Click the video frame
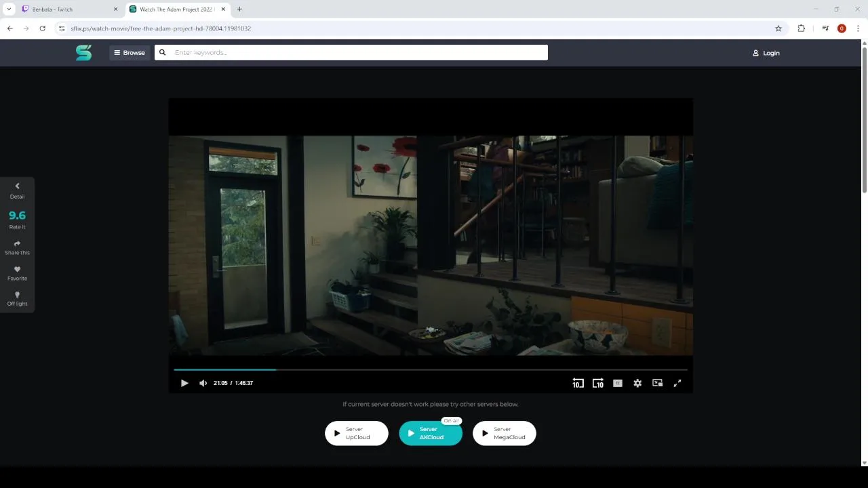868x488 pixels. [431, 245]
